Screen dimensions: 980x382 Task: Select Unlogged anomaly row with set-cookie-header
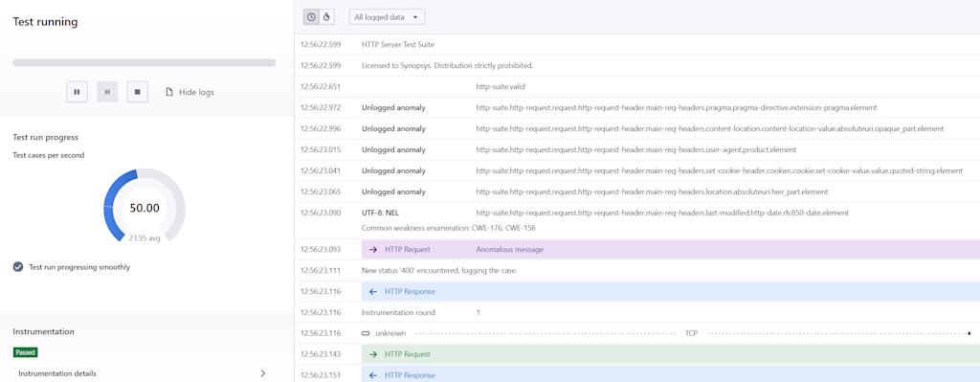pos(636,170)
